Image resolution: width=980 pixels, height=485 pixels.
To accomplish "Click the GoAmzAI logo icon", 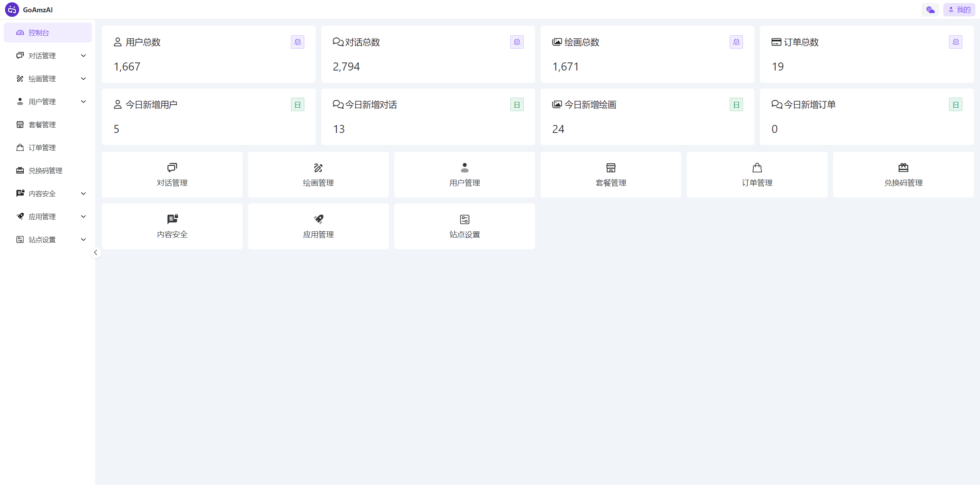I will click(12, 10).
